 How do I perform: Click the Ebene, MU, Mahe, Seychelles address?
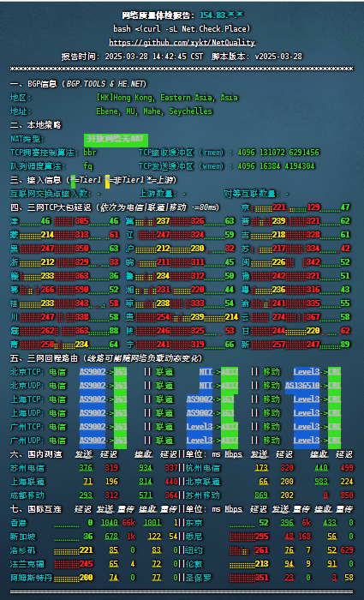(x=154, y=111)
